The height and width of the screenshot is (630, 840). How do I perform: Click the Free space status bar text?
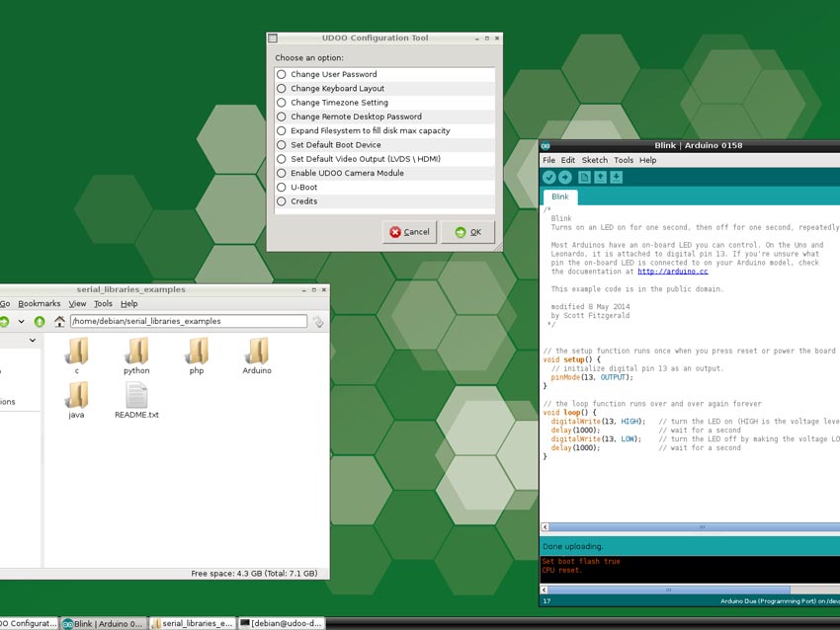point(254,574)
